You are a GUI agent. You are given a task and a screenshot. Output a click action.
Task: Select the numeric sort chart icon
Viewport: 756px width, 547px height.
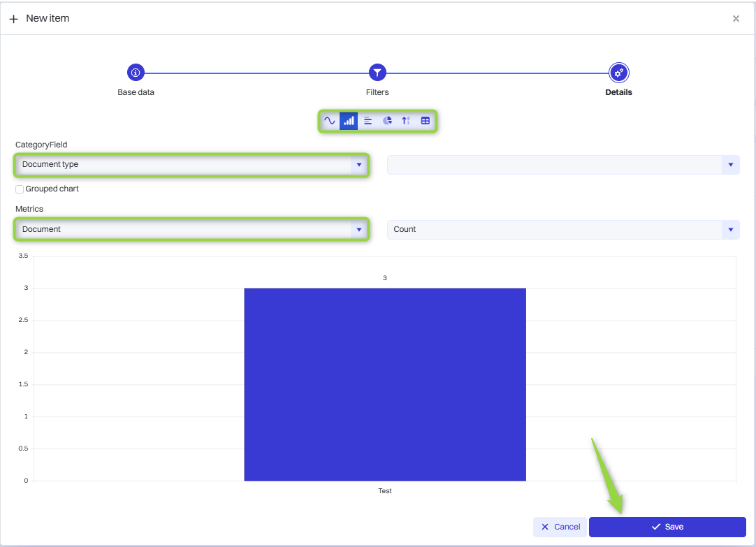[406, 121]
